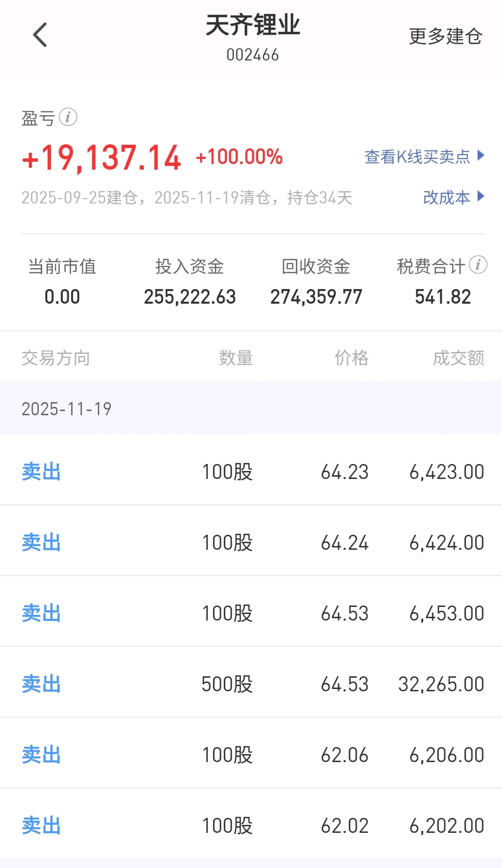Open the 盈亏 info icon
Screen dimensions: 502x868
[x=68, y=117]
